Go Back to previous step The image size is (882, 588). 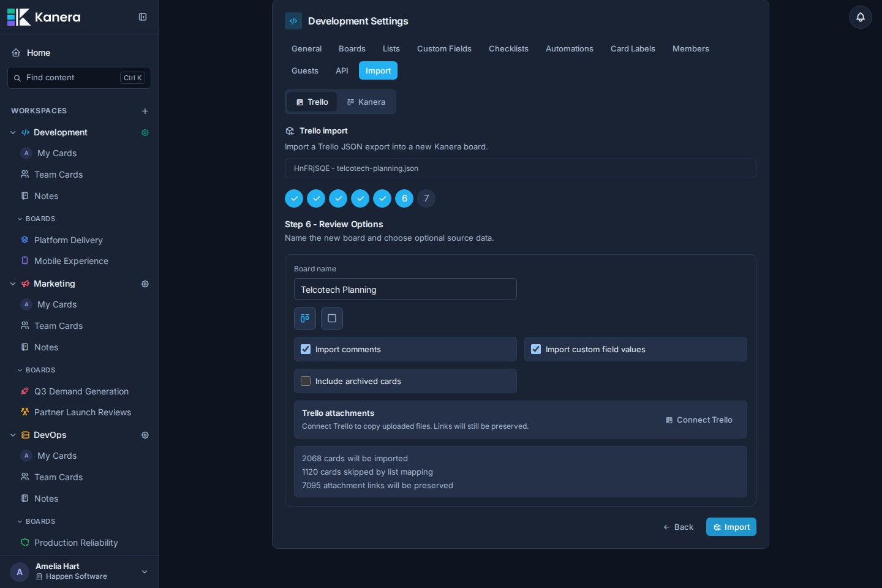pyautogui.click(x=679, y=527)
